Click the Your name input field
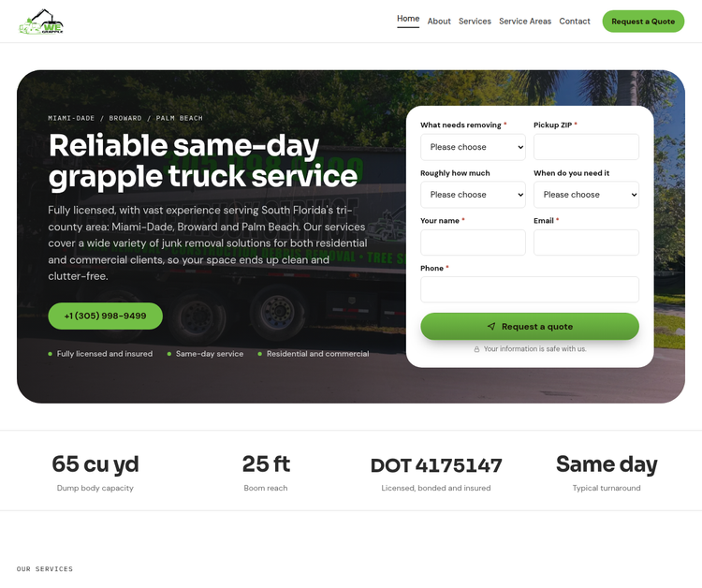The image size is (702, 588). pyautogui.click(x=473, y=243)
